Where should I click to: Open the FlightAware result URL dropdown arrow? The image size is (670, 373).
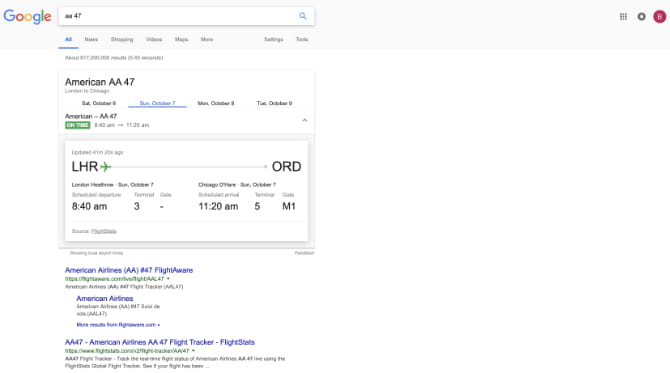(168, 279)
